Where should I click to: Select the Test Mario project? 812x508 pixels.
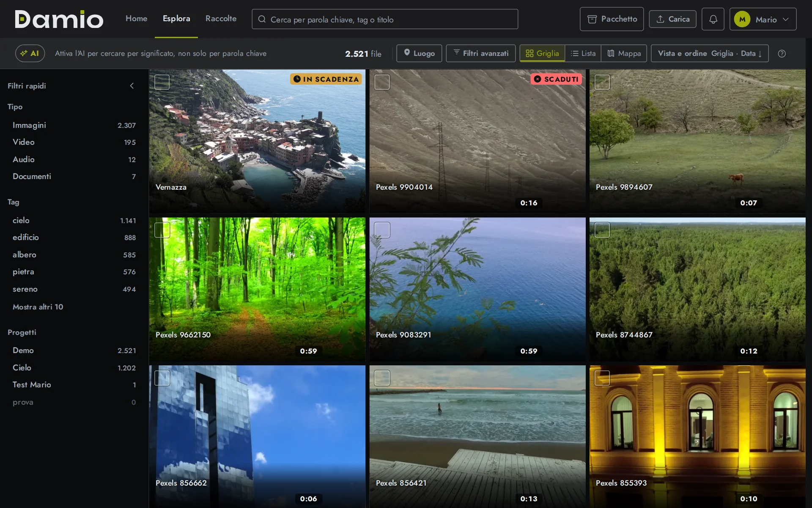click(74, 385)
